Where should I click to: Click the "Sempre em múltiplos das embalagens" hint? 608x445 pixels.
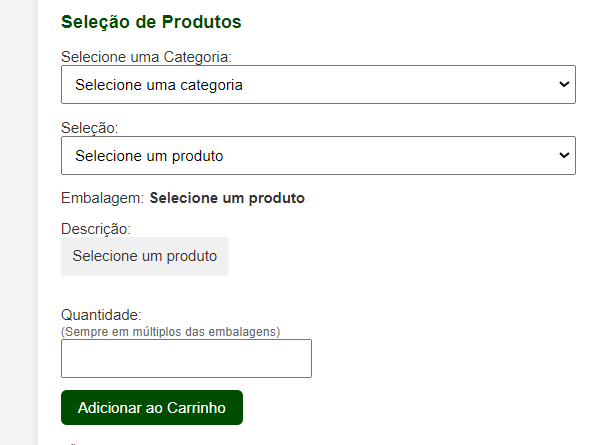tap(170, 331)
